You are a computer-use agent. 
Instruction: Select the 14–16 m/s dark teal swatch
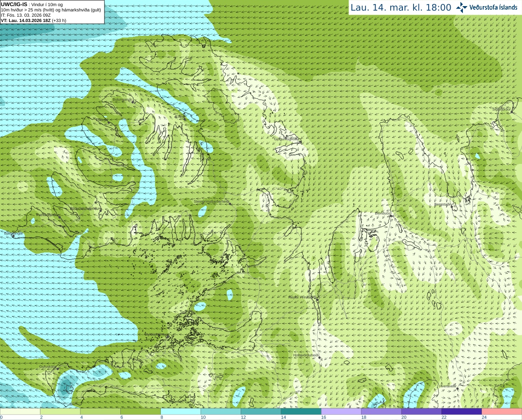point(301,411)
